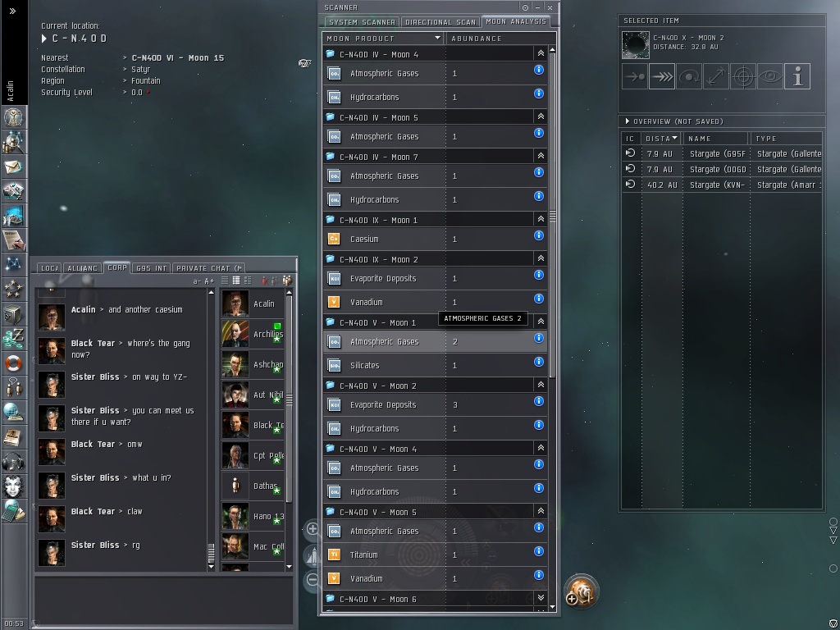Click the Show Info 'i' icon in Selected Item

coord(797,76)
